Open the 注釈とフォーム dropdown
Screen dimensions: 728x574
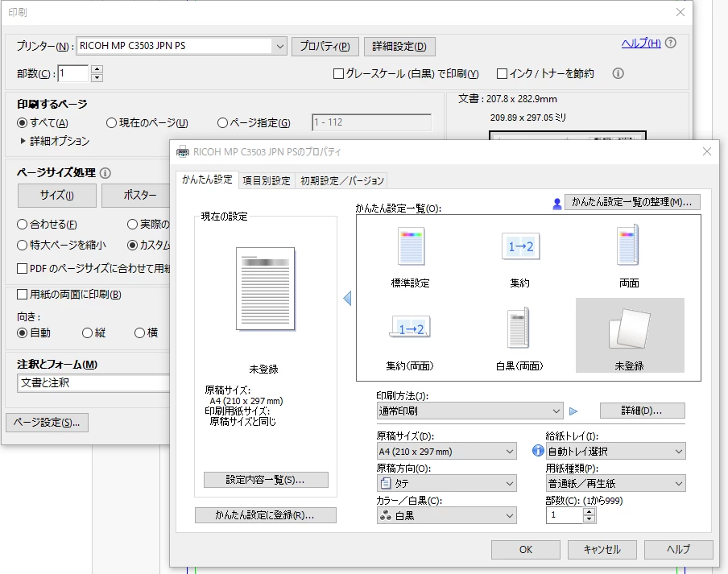click(93, 383)
